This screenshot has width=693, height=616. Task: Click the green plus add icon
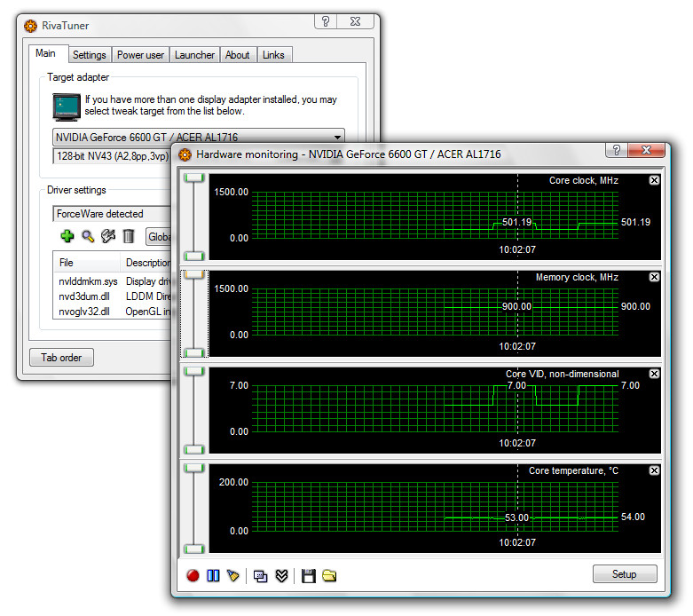point(67,236)
